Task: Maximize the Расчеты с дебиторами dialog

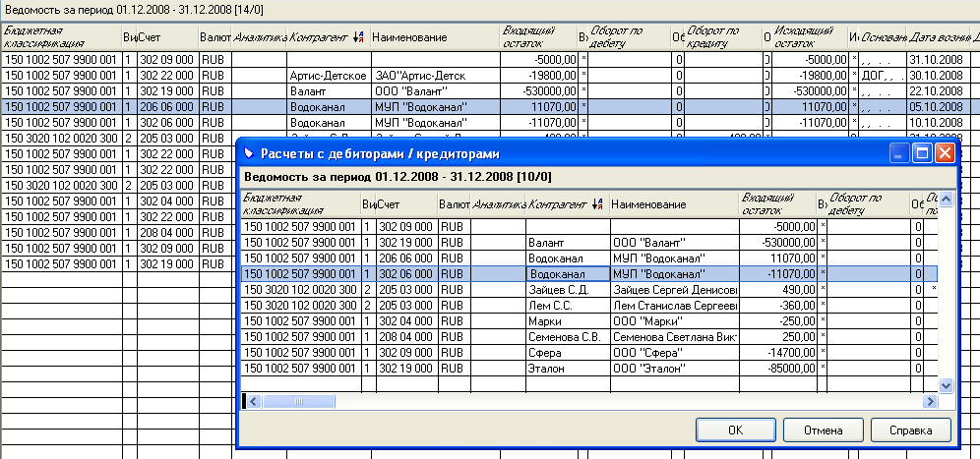Action: pyautogui.click(x=921, y=153)
